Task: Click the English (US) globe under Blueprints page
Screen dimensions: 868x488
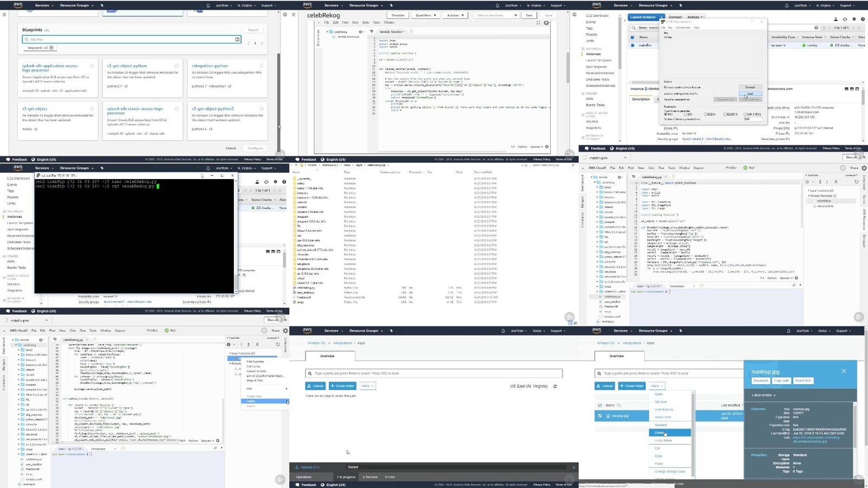Action: (33, 160)
